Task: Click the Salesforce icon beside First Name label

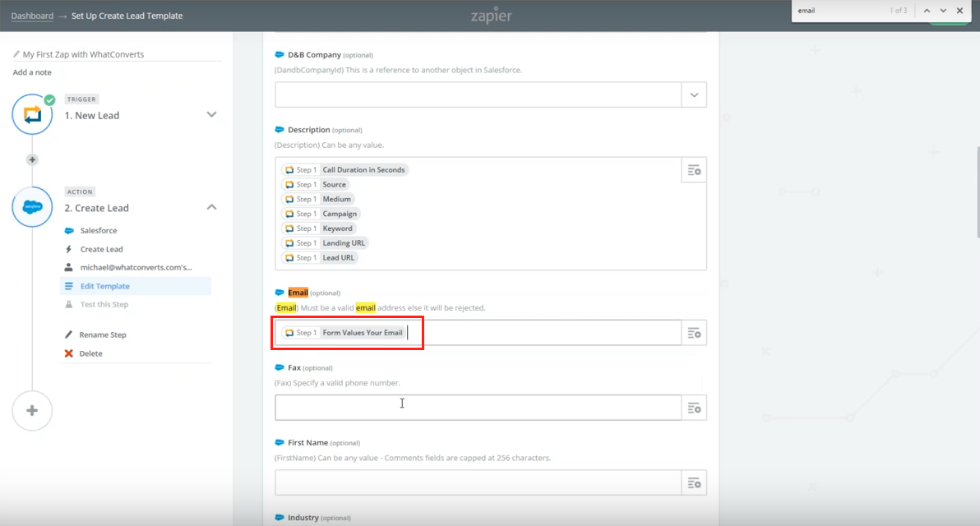Action: click(280, 442)
